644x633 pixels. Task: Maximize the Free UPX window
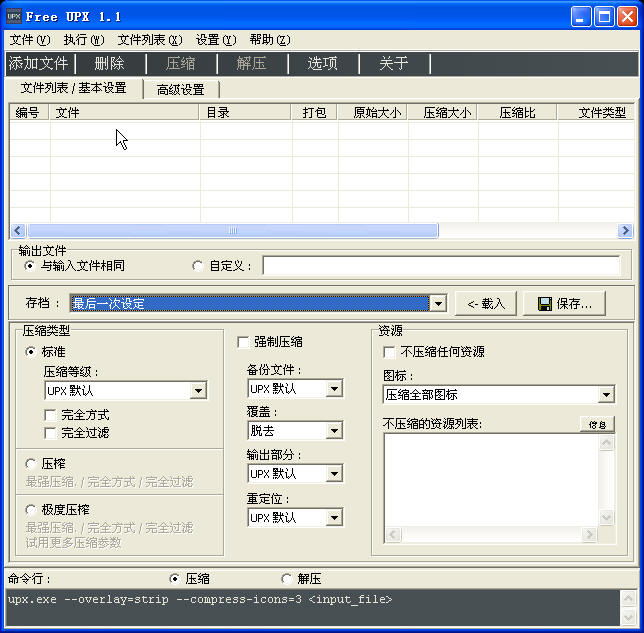[x=604, y=17]
